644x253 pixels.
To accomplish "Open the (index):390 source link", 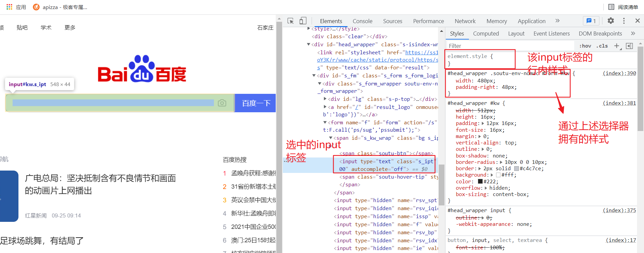I will (619, 73).
